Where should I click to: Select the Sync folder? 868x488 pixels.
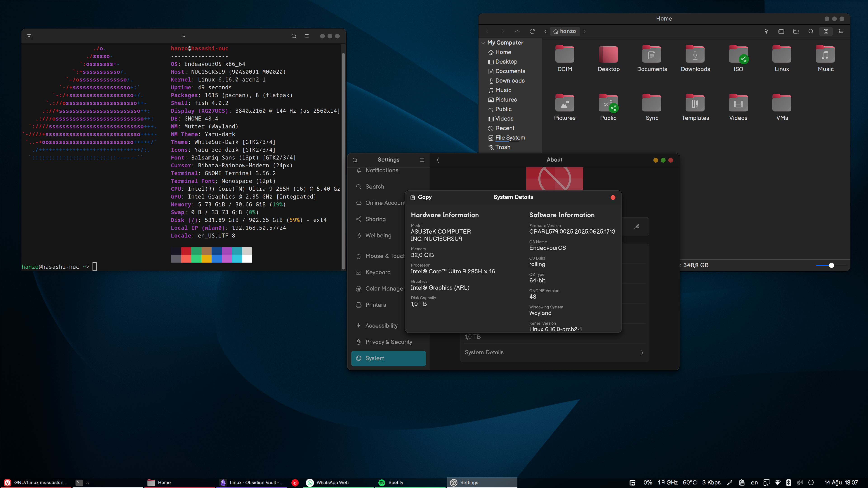tap(652, 107)
